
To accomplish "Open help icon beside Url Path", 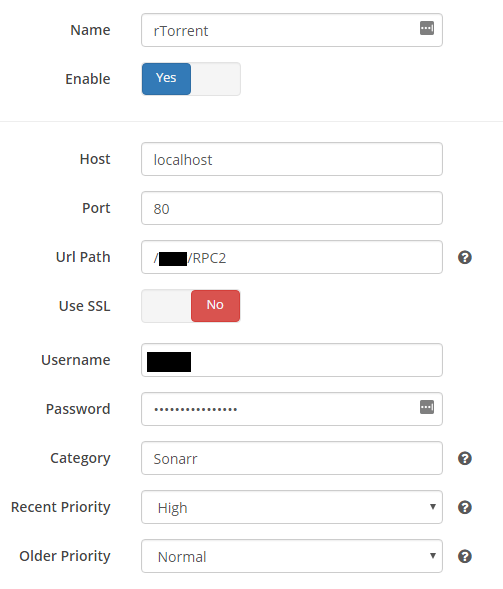I will [x=465, y=257].
